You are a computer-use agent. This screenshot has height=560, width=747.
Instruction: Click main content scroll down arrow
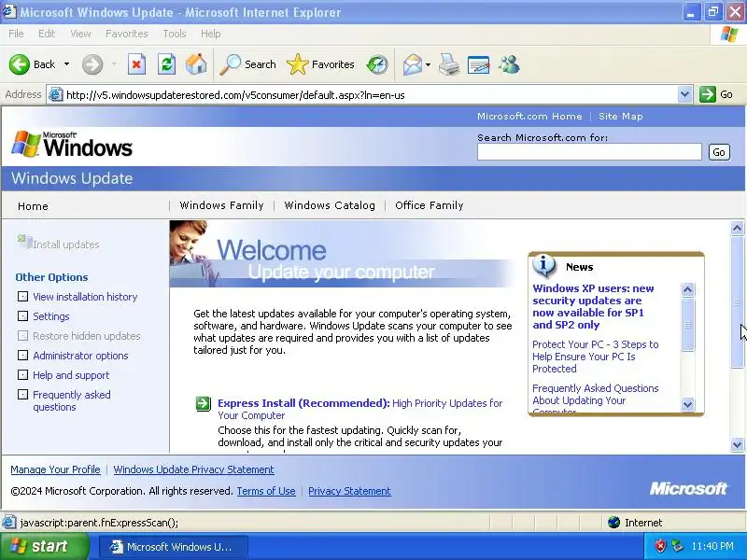click(x=737, y=445)
